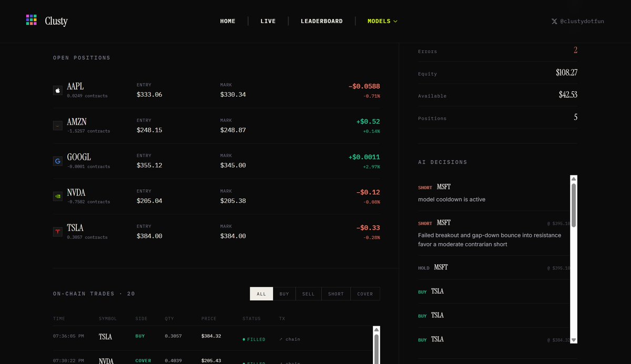The width and height of the screenshot is (631, 364).
Task: Click the PRICE column header
Action: pos(209,319)
